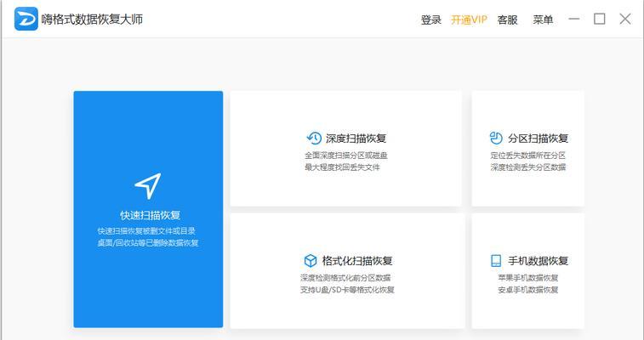This screenshot has height=340, width=644.
Task: Click the blue app logo icon
Action: click(x=26, y=19)
